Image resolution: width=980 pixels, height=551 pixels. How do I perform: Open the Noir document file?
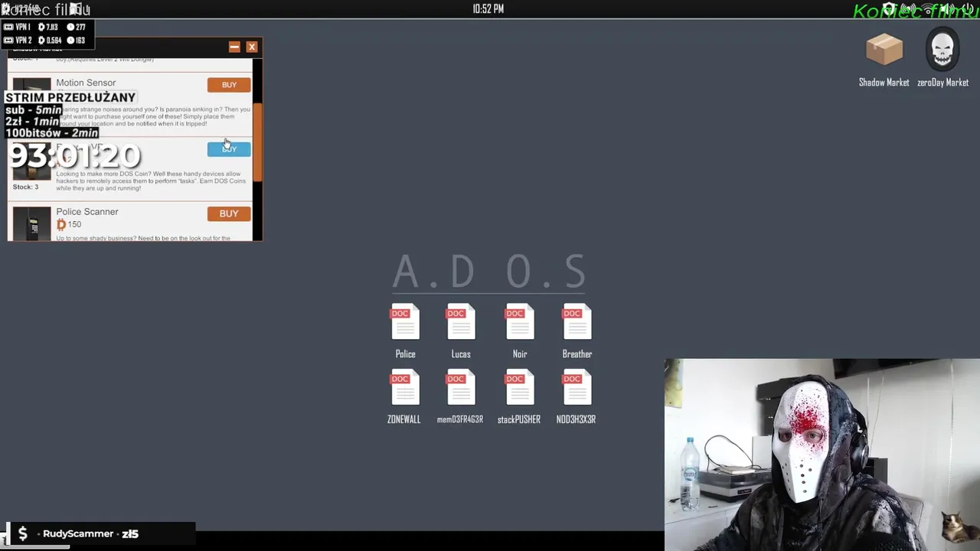[x=520, y=322]
